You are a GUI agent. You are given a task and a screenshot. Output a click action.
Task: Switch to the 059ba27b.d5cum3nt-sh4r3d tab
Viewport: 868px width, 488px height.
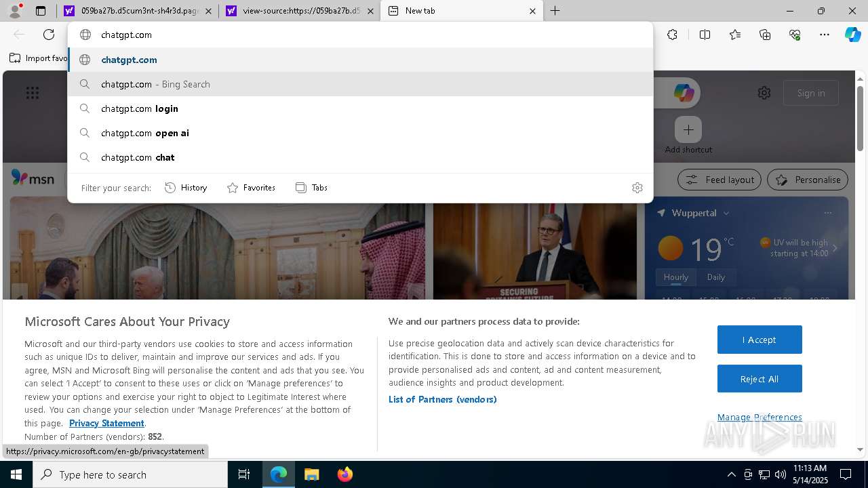tap(138, 11)
